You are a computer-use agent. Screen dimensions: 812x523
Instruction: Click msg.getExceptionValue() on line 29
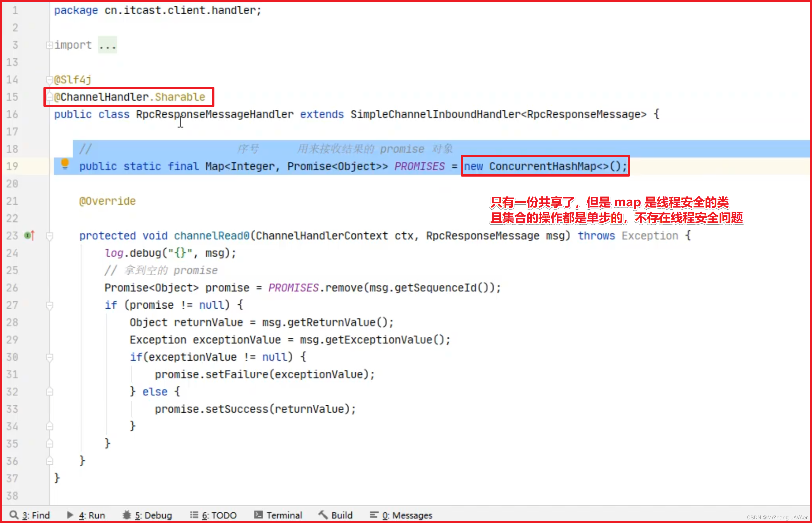tap(372, 340)
